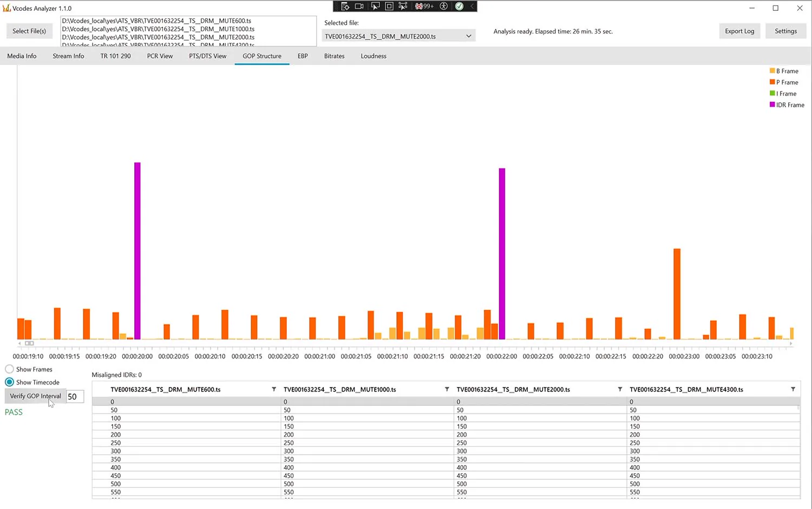
Task: Collapse the debug toolbar with its chevron
Action: 472,6
